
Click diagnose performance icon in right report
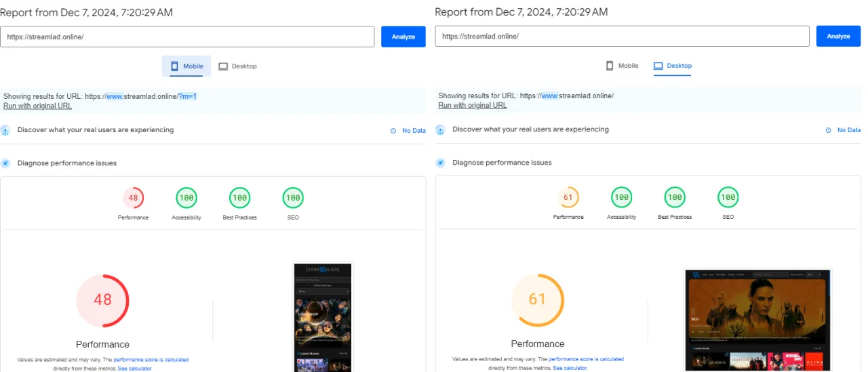click(x=440, y=163)
